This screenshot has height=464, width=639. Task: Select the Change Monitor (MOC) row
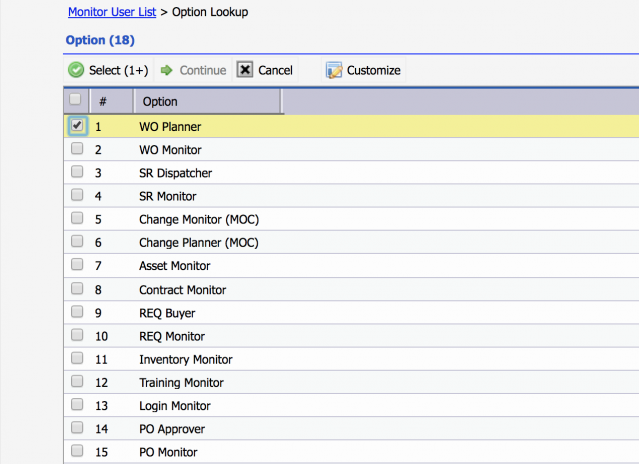201,219
